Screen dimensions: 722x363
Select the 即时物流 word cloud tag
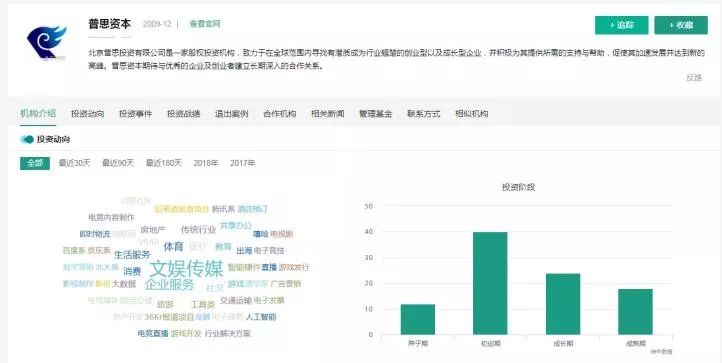(95, 234)
